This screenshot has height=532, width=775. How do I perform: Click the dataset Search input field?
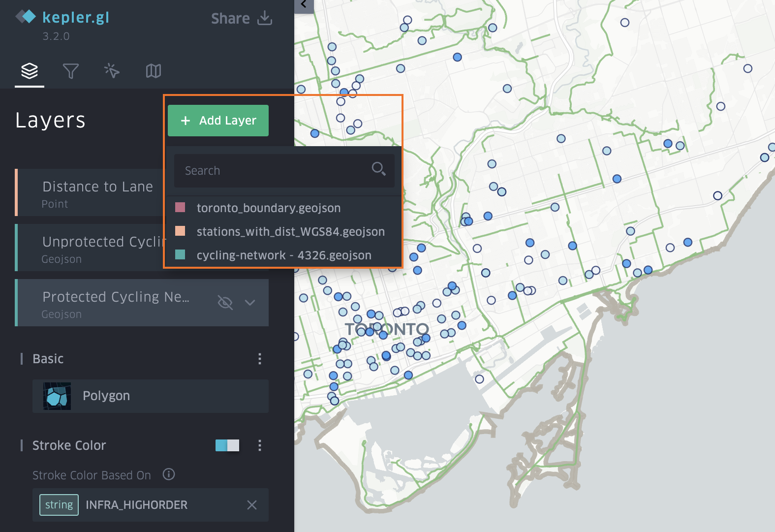(273, 171)
